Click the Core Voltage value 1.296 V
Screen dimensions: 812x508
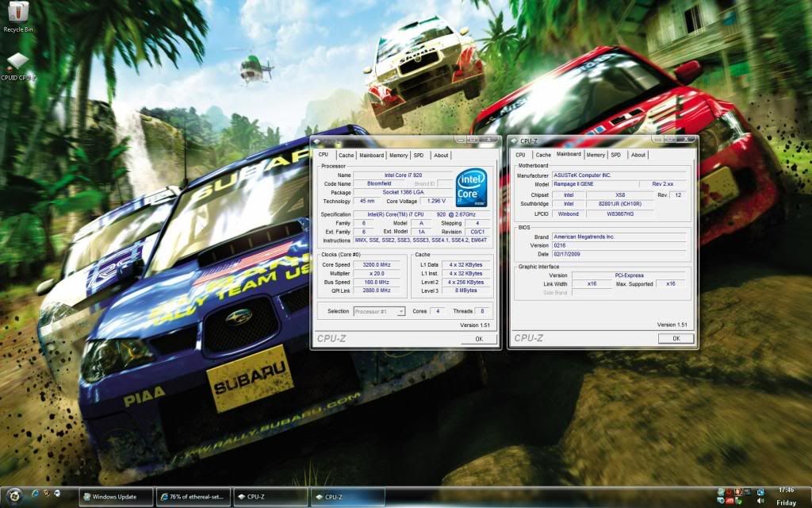tap(437, 201)
